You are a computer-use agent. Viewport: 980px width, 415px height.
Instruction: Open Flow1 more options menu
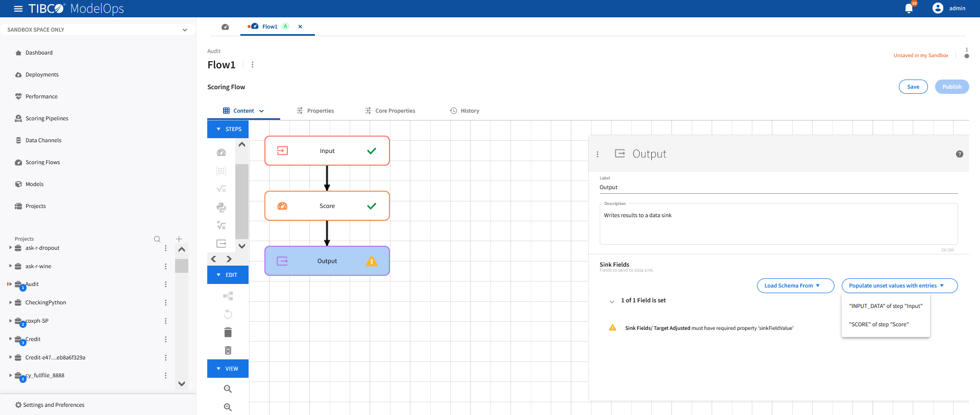click(x=252, y=65)
